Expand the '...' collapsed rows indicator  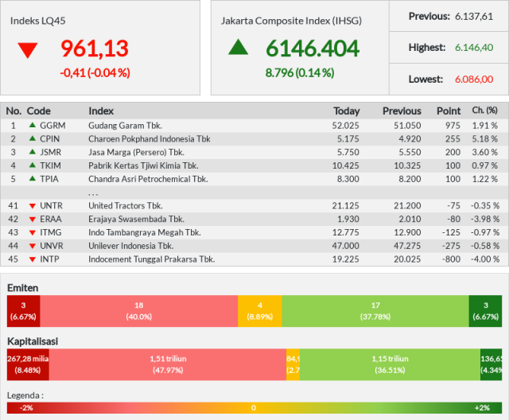(x=93, y=194)
